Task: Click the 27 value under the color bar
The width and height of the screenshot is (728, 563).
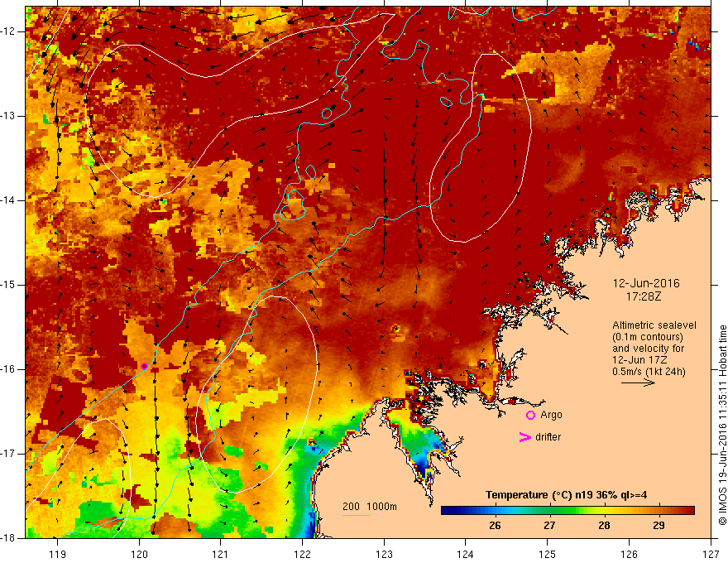Action: pos(549,526)
